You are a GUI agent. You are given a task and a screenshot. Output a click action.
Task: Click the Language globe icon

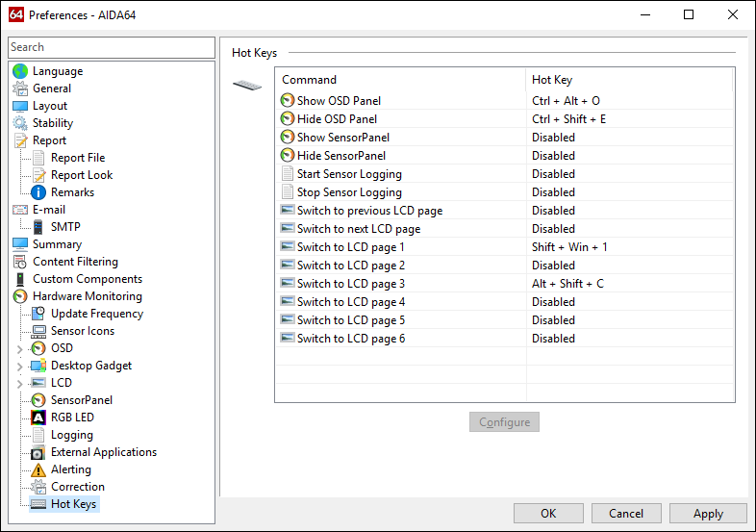pos(20,71)
